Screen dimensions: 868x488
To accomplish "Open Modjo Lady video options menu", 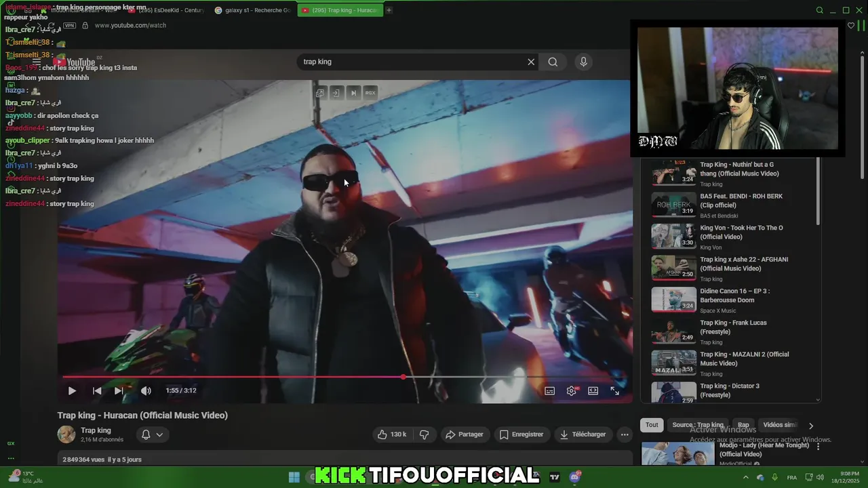I will 818,447.
